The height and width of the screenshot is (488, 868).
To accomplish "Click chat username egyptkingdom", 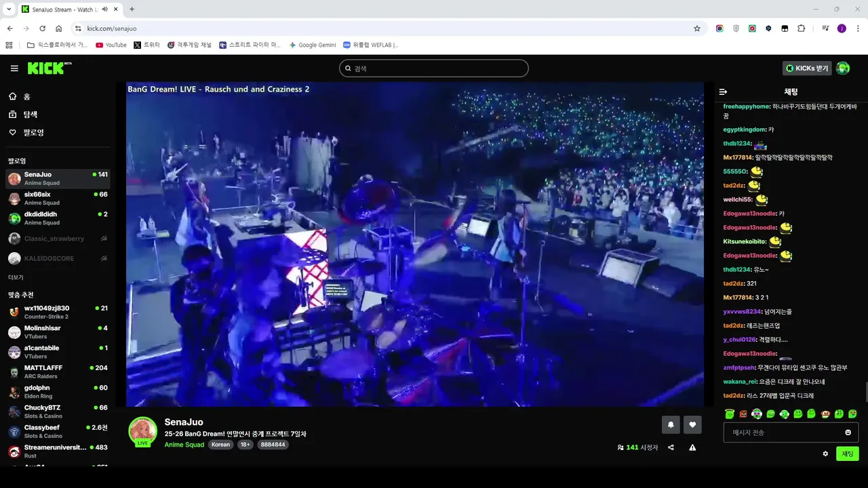I will (744, 129).
